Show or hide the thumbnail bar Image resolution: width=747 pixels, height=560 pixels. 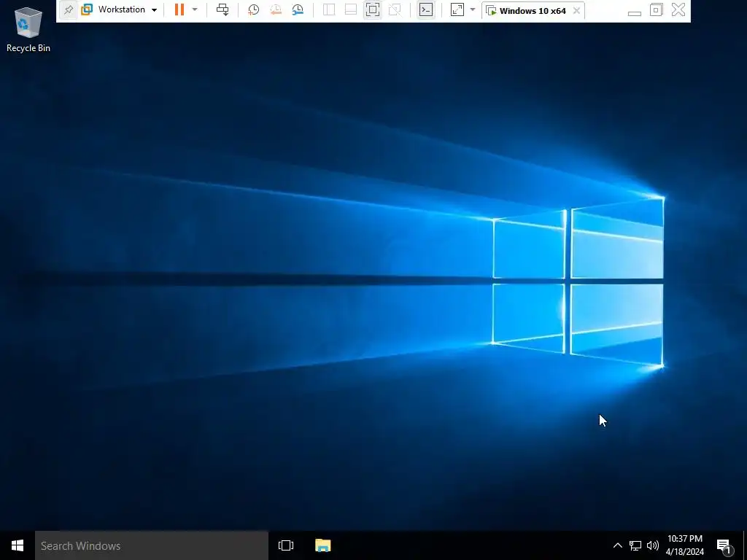[351, 9]
